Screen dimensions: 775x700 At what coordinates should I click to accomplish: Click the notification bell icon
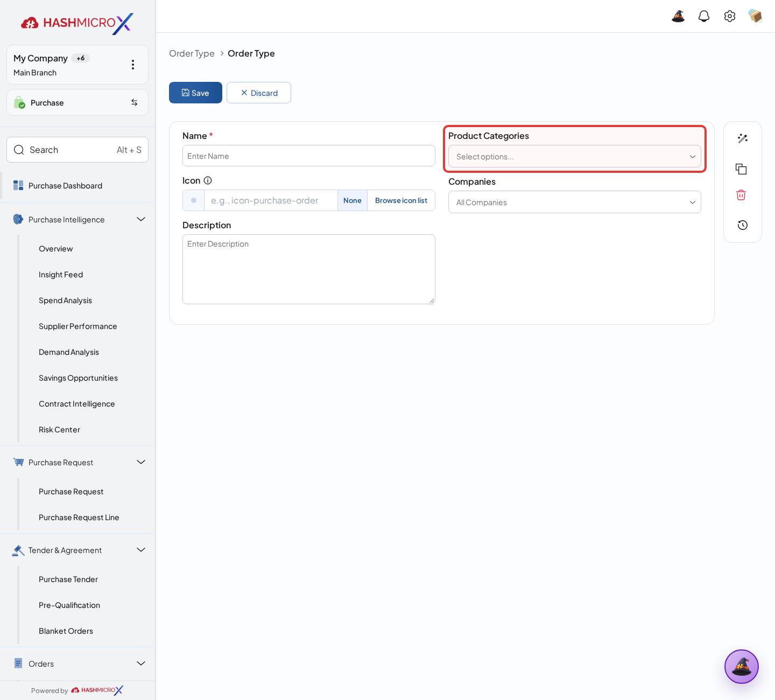(x=704, y=16)
